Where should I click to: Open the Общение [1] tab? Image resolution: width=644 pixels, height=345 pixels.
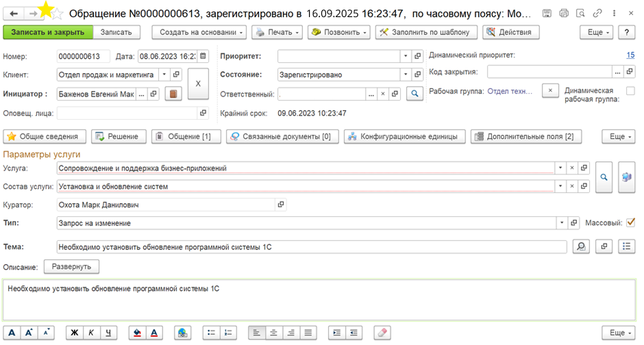pyautogui.click(x=186, y=137)
